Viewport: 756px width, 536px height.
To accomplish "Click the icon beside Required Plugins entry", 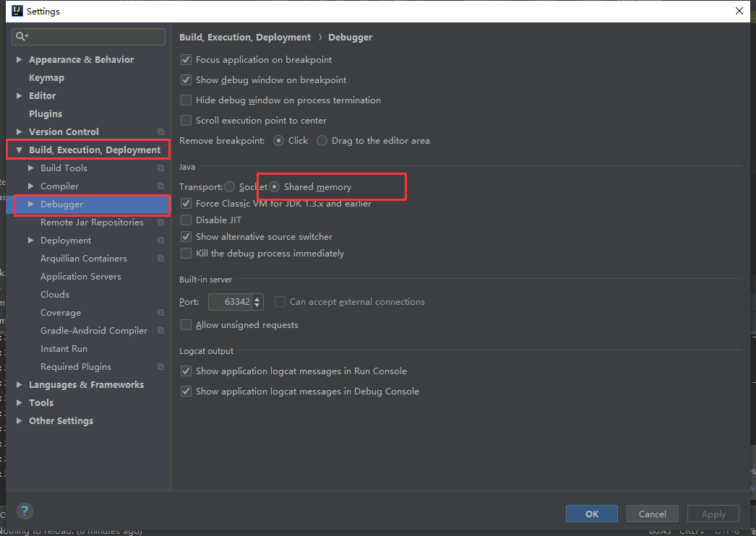I will tap(159, 366).
